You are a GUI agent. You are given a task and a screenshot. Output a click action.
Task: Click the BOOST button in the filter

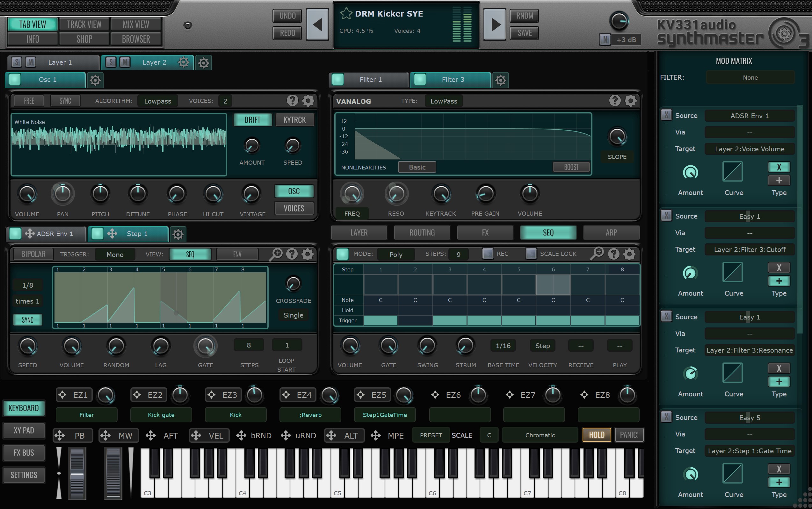coord(571,167)
